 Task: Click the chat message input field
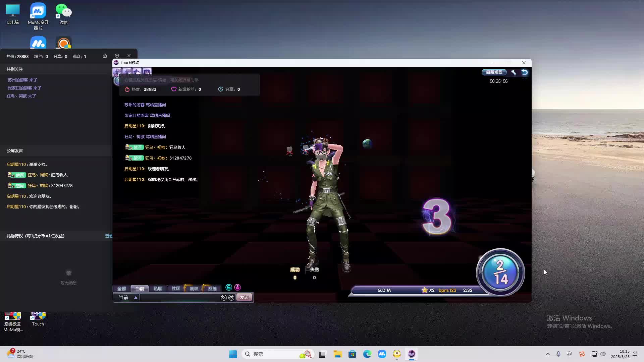pyautogui.click(x=179, y=298)
